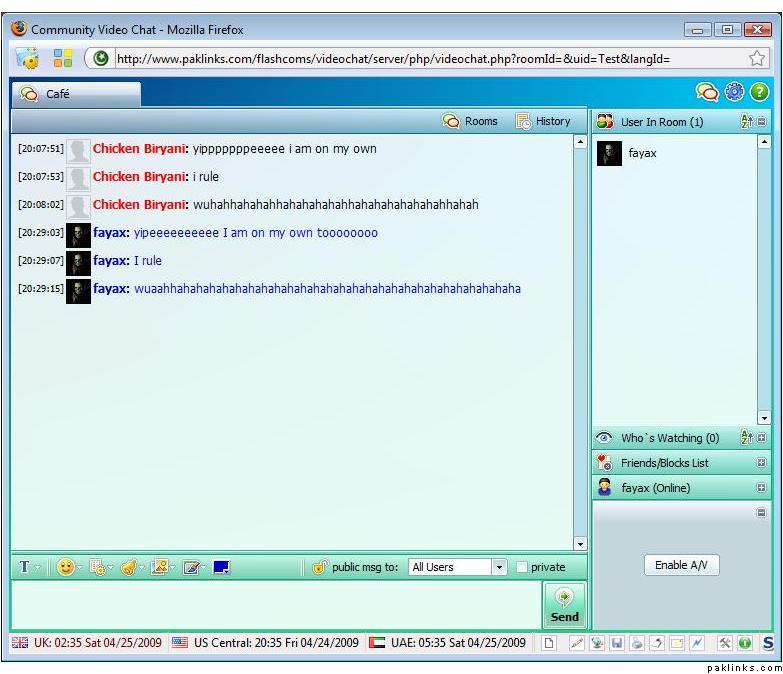
Task: Tick the private message checkbox
Action: 522,567
